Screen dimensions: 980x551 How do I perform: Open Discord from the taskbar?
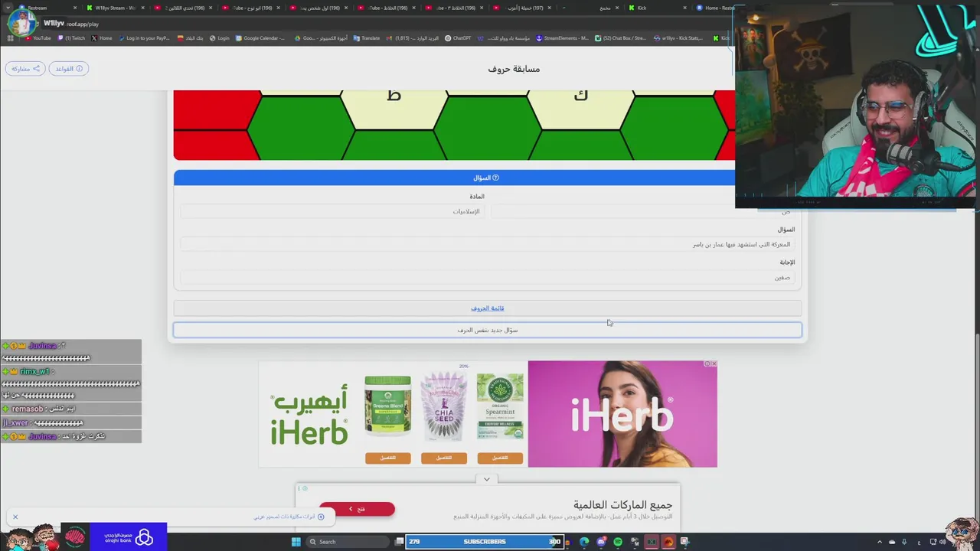pos(601,542)
